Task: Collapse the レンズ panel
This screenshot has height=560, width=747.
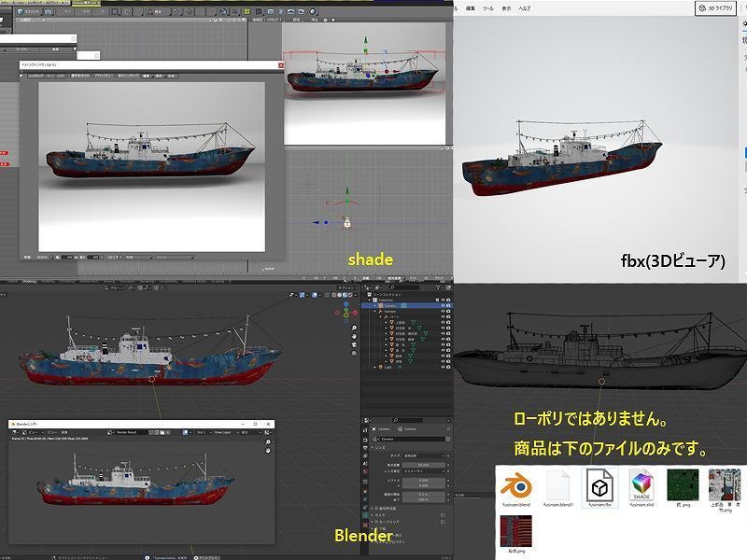Action: 372,448
